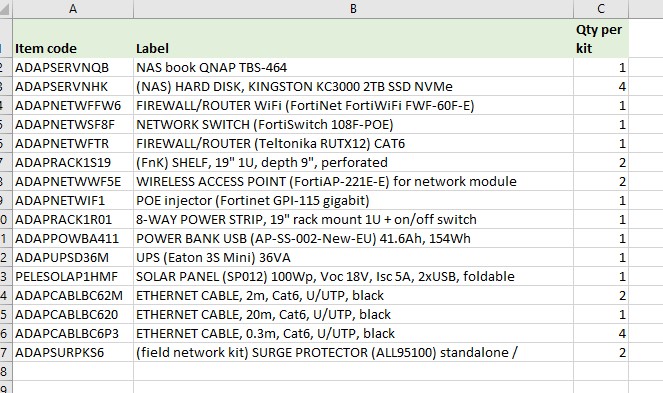Select the NAS book QNAP TBS-464 cell
Screen dimensions: 663x393
[353, 67]
